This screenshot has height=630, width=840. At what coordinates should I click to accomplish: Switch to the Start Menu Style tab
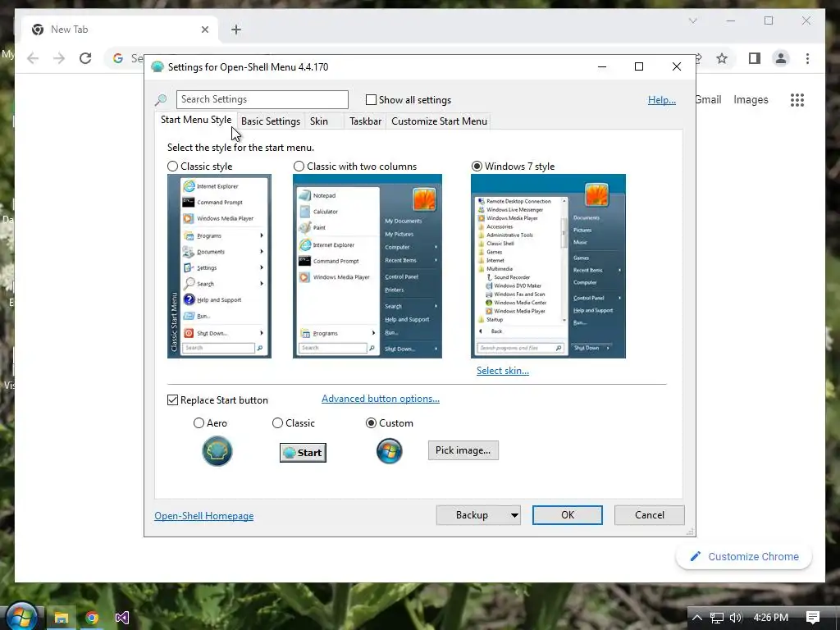point(196,120)
